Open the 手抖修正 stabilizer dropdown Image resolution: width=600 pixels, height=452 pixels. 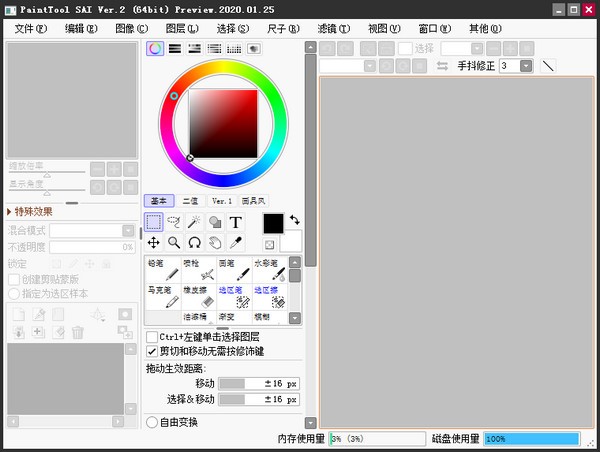coord(516,66)
